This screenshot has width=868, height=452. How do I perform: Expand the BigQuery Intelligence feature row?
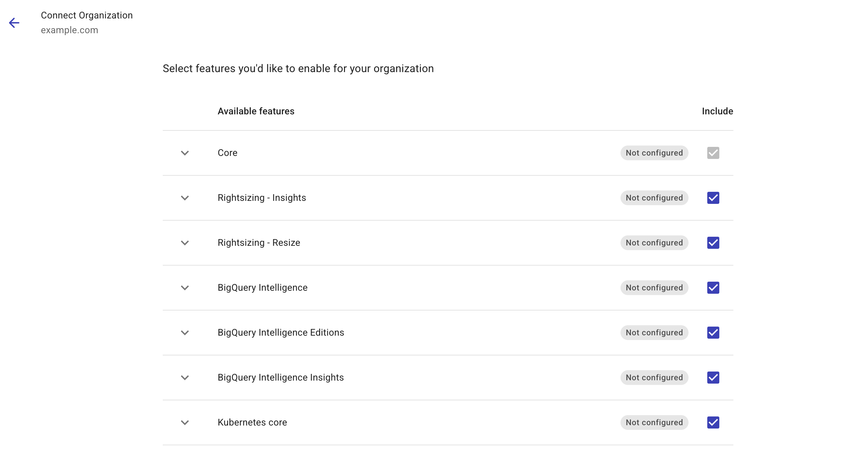click(x=185, y=288)
